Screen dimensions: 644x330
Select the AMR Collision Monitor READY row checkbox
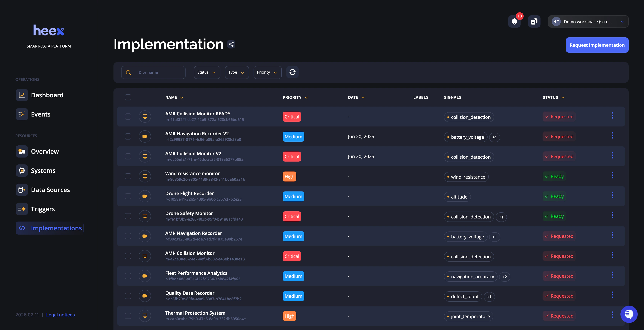click(128, 117)
